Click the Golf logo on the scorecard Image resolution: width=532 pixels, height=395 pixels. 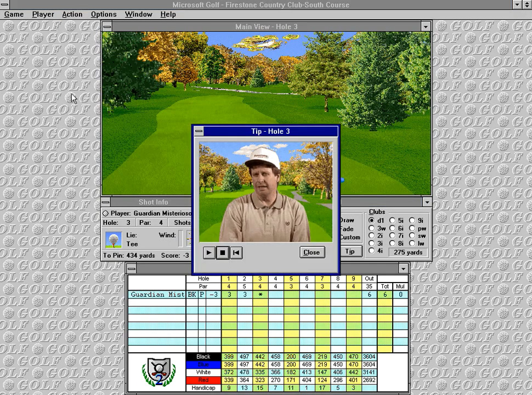[158, 372]
